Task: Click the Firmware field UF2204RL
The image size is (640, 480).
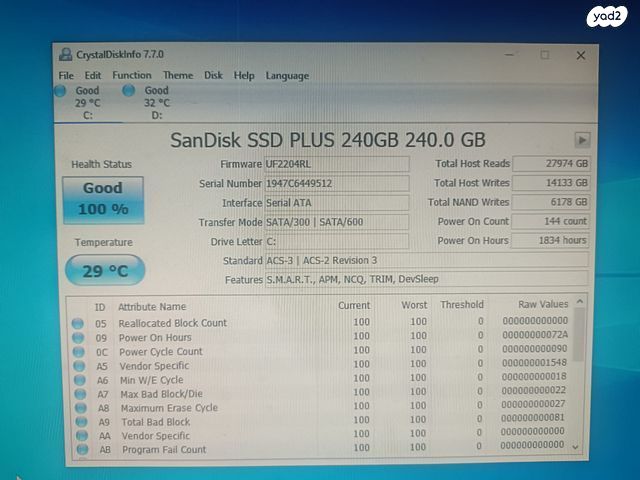Action: pyautogui.click(x=337, y=164)
